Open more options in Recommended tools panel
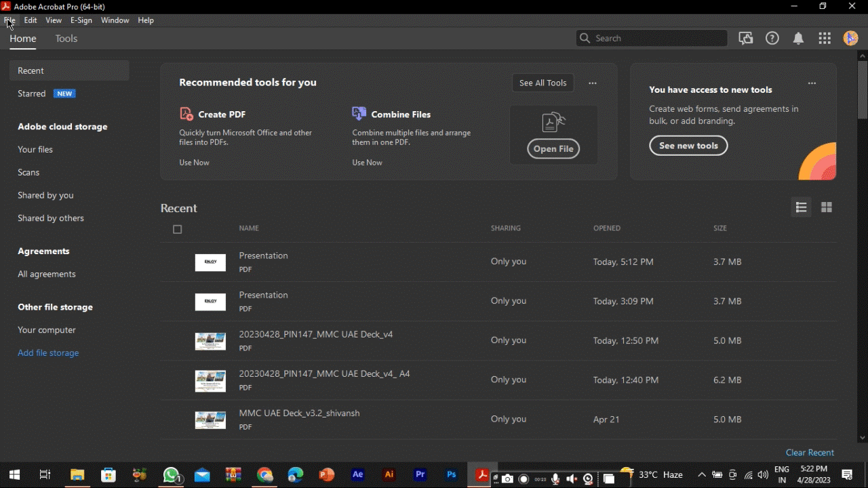This screenshot has height=488, width=868. (593, 83)
